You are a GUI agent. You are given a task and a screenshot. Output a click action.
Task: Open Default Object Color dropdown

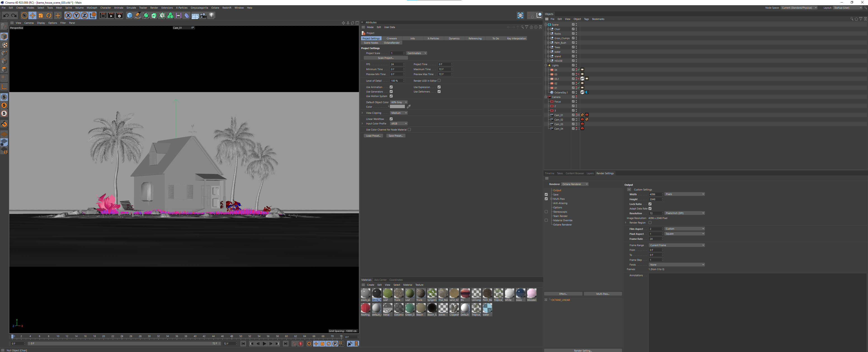pos(399,102)
